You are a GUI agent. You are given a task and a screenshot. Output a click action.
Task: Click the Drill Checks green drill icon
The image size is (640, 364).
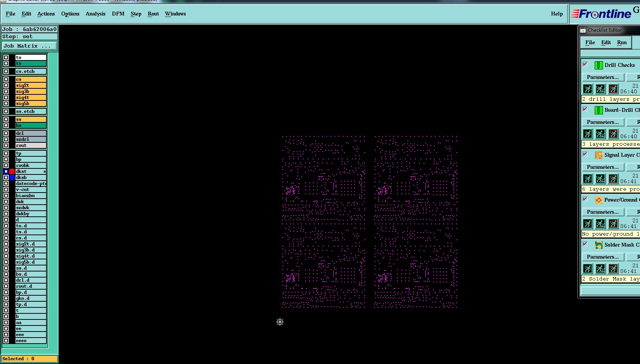pos(598,65)
